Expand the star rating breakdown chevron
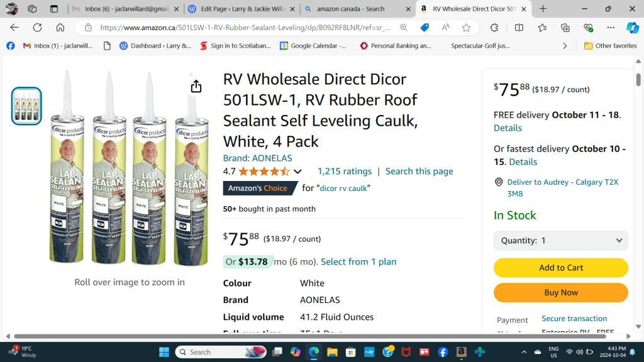This screenshot has height=362, width=644. (x=297, y=172)
